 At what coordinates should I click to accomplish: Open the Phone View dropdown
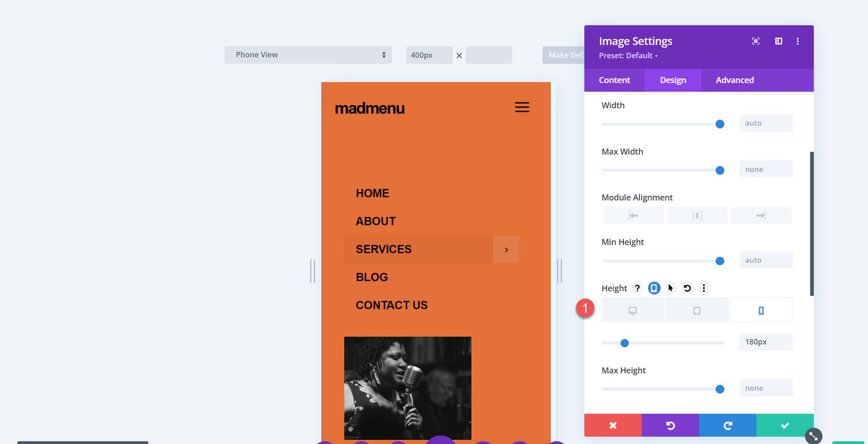pyautogui.click(x=308, y=54)
